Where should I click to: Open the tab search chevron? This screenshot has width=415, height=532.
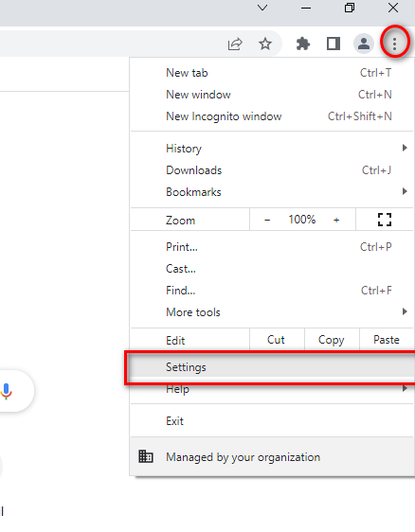tap(262, 8)
